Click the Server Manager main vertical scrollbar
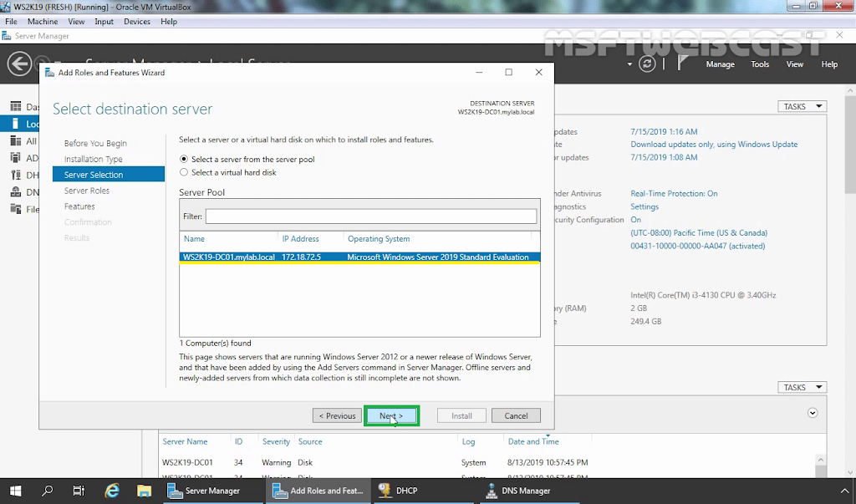This screenshot has height=504, width=856. tap(850, 145)
